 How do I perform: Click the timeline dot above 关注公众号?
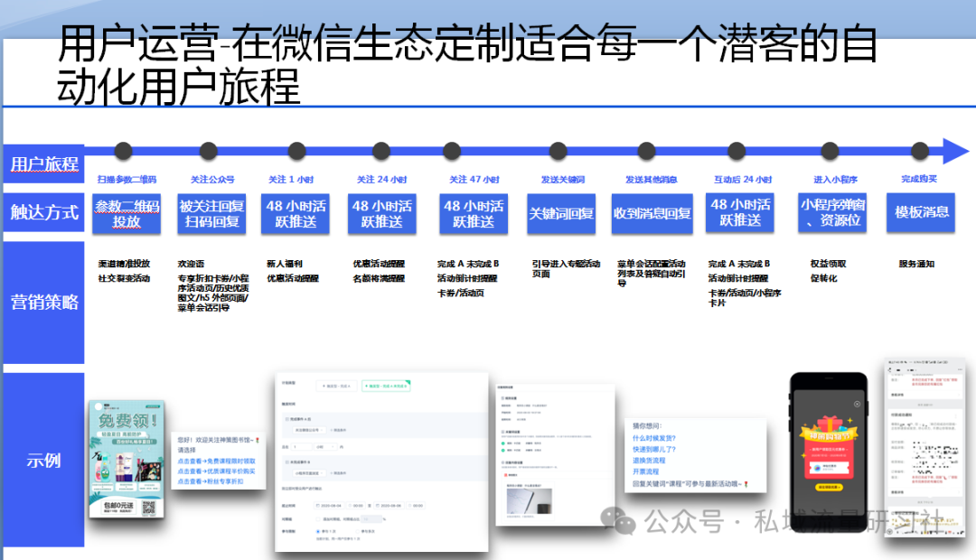pos(209,151)
